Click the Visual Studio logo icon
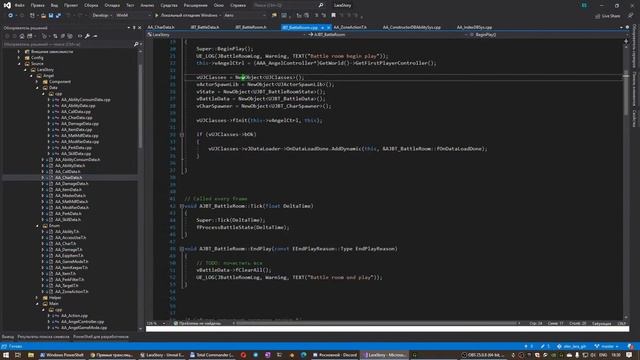Viewport: 640px width, 360px height. point(7,5)
